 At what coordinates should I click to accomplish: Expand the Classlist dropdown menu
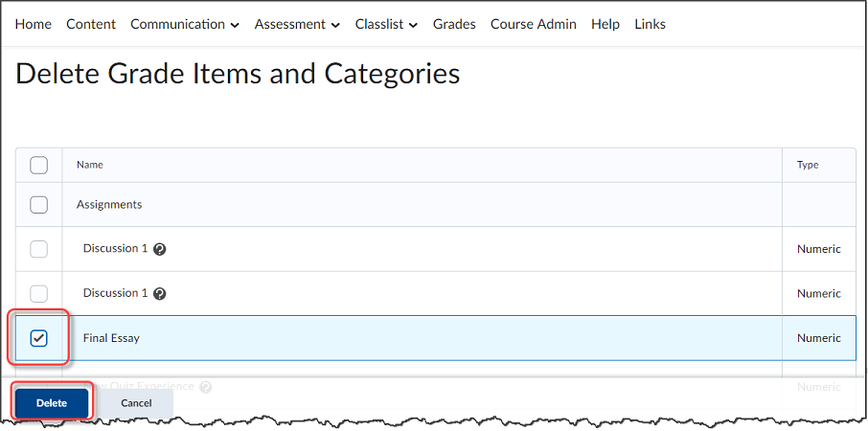tap(386, 24)
